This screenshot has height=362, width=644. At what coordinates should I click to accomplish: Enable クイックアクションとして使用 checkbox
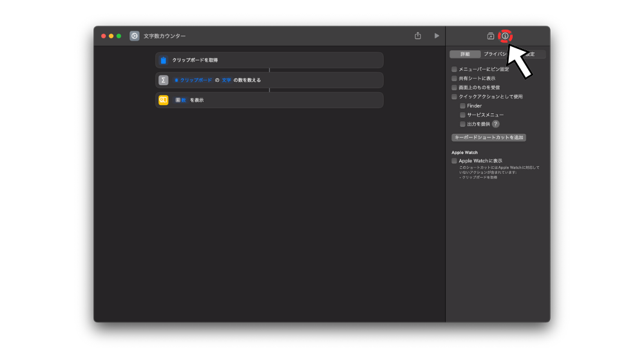(x=454, y=97)
